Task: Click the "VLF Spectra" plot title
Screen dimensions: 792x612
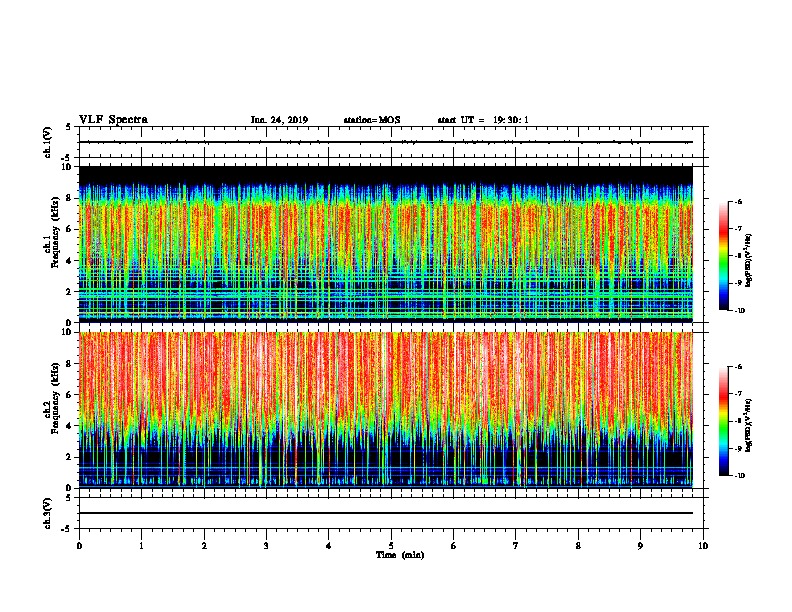Action: pos(113,120)
